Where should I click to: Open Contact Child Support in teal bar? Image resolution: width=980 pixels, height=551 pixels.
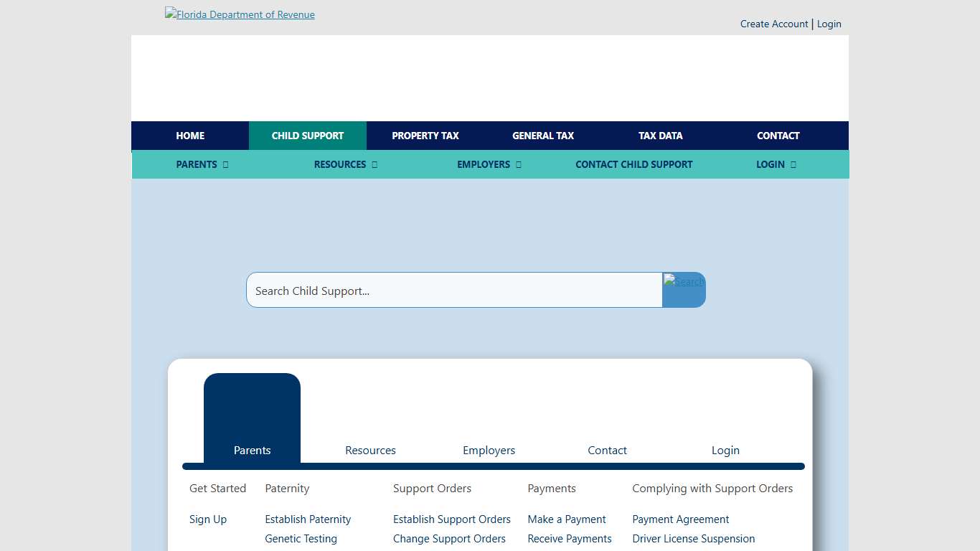click(633, 164)
